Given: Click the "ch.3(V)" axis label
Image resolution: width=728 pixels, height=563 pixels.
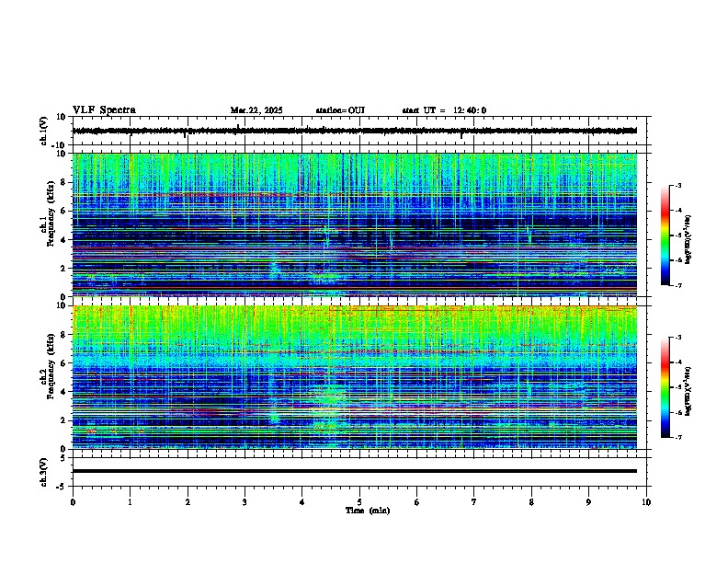Looking at the screenshot, I should (43, 472).
